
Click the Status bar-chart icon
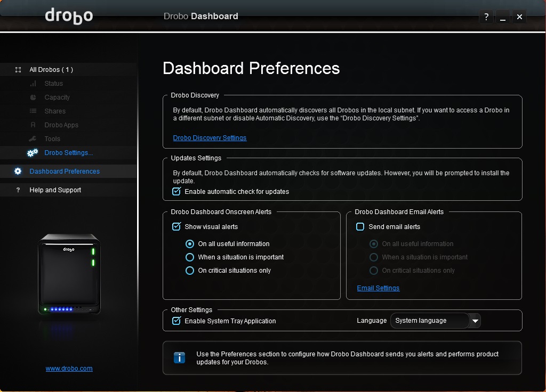coord(33,84)
